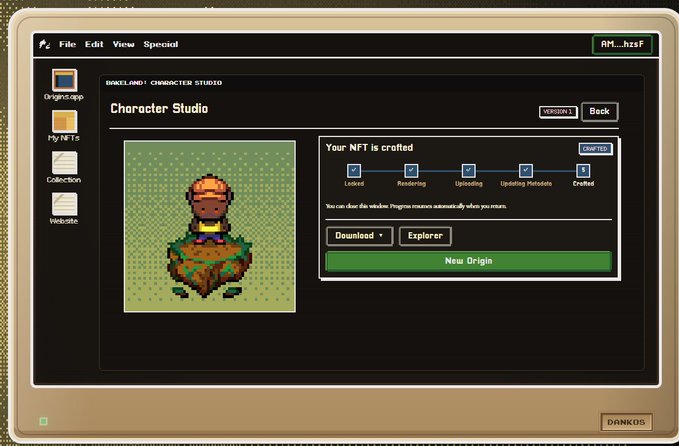
Task: Open the View menu
Action: tap(123, 44)
